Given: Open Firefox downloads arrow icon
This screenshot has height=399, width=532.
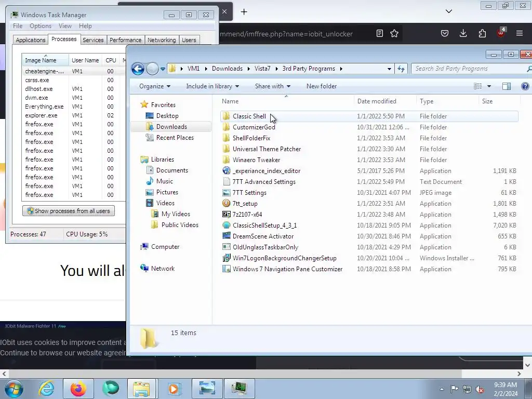Looking at the screenshot, I should (x=463, y=33).
